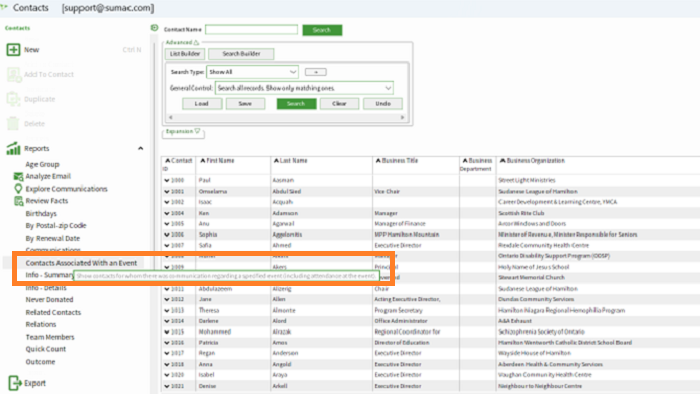Open the By Renewal Date report
This screenshot has height=394, width=700.
[53, 238]
